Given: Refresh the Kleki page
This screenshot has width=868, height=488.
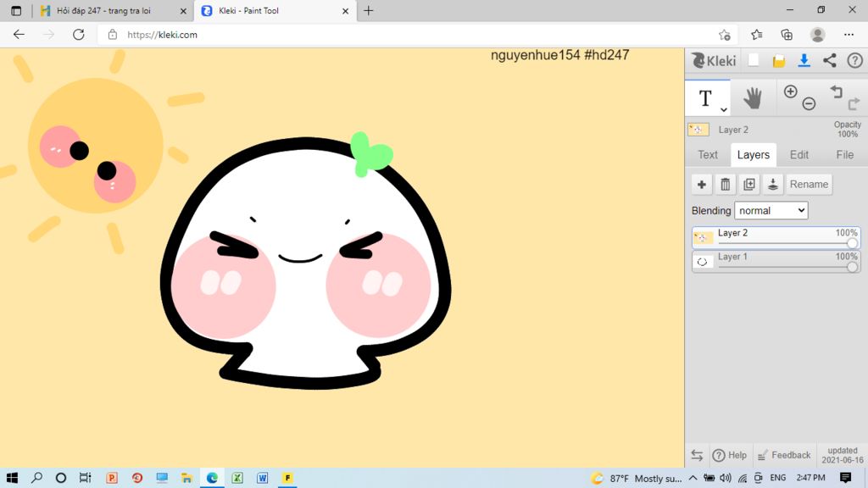Looking at the screenshot, I should [x=79, y=34].
